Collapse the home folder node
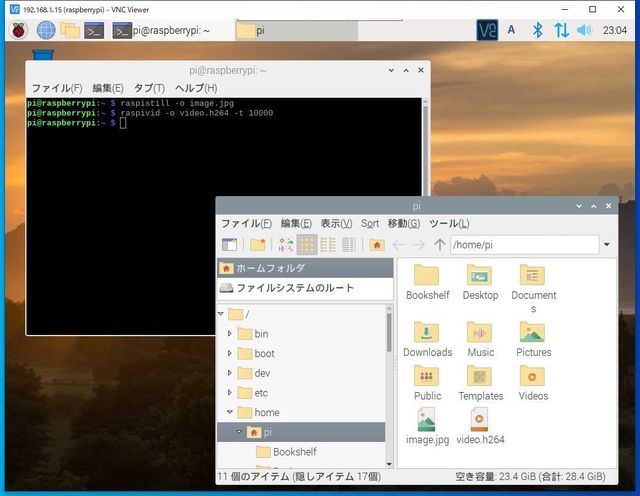This screenshot has width=640, height=496. pos(230,412)
